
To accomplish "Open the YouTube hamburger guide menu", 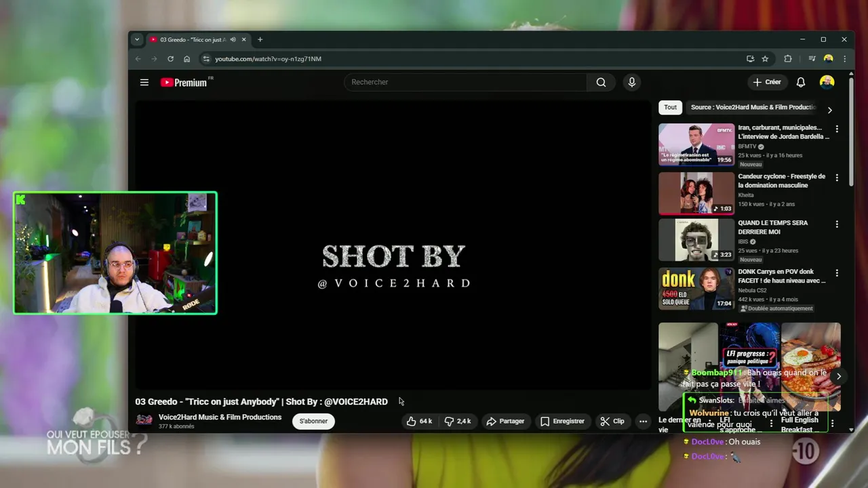I will (144, 82).
